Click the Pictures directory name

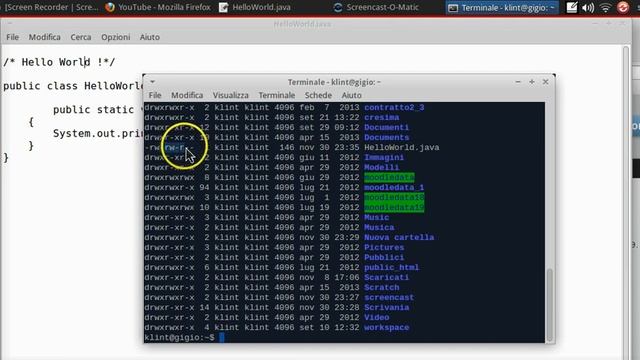click(x=384, y=247)
